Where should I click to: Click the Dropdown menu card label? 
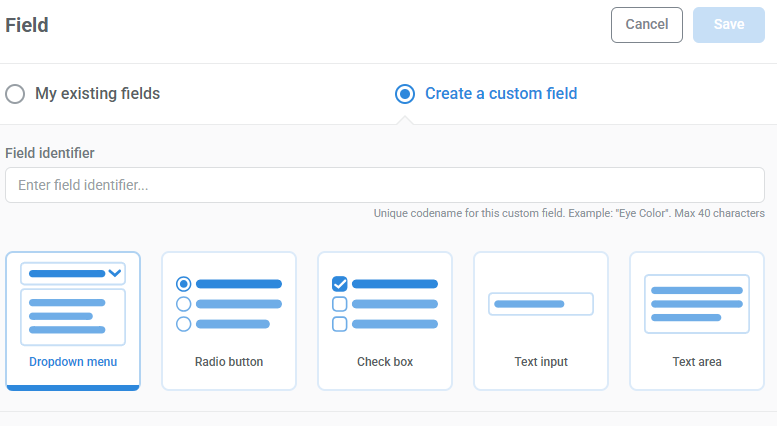73,362
